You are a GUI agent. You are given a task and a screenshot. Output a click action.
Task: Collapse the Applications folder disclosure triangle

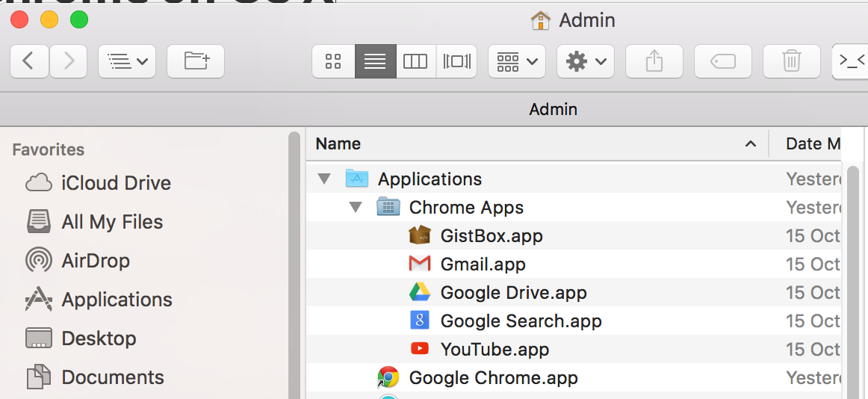324,179
